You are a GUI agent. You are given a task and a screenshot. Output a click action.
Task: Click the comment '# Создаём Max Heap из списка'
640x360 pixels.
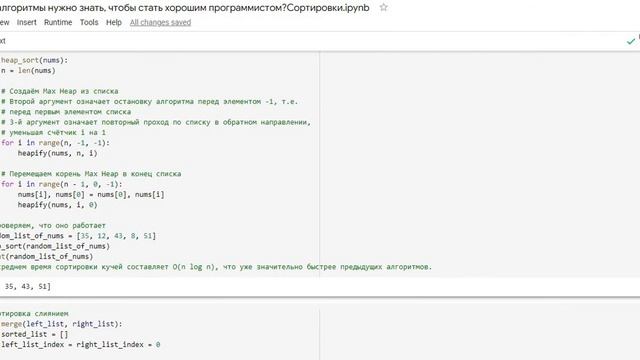[60, 91]
